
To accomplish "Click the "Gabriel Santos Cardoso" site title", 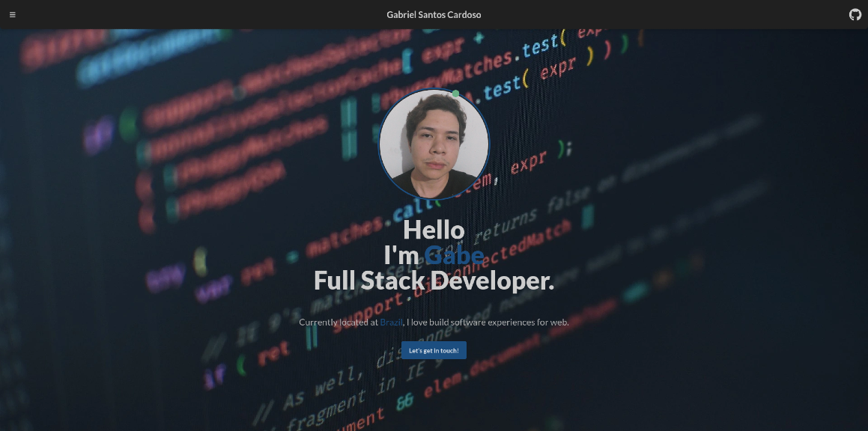I will pyautogui.click(x=434, y=15).
